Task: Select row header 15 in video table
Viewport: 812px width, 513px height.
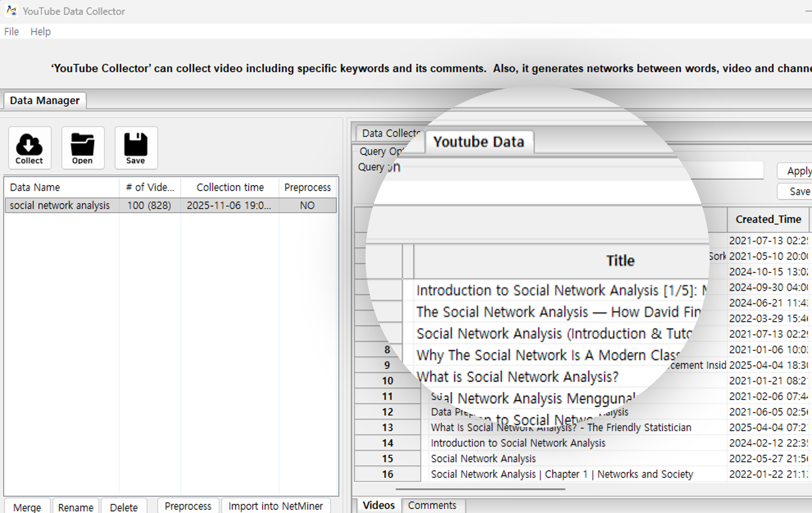Action: click(x=388, y=458)
